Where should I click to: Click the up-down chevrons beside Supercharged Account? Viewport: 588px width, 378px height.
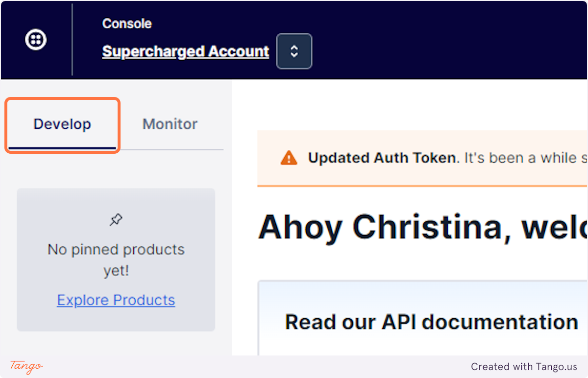[294, 51]
